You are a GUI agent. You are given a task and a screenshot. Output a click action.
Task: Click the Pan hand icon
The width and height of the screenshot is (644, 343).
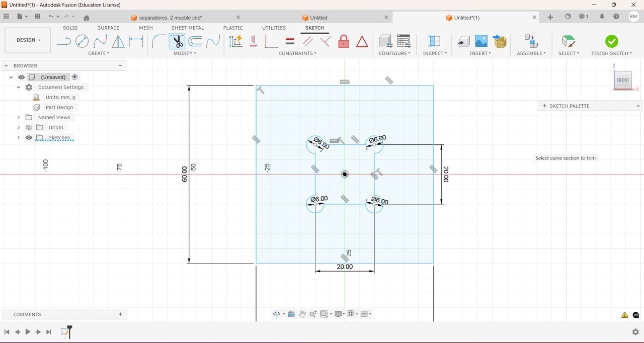[302, 314]
